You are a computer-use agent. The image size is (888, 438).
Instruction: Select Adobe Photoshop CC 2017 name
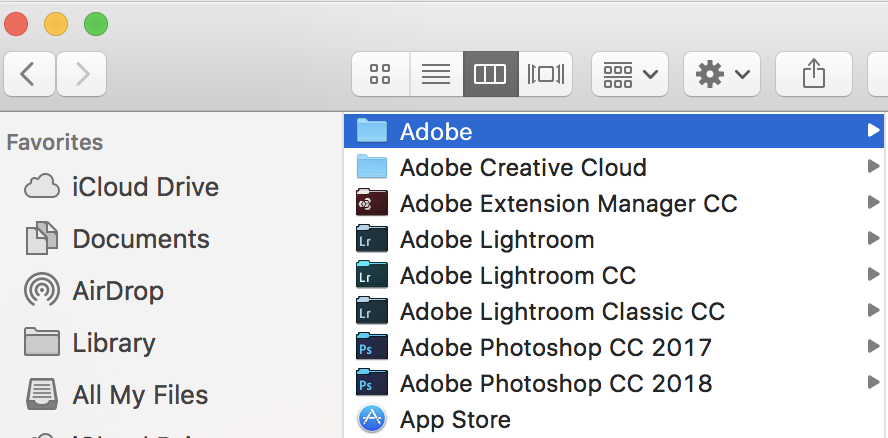(556, 348)
